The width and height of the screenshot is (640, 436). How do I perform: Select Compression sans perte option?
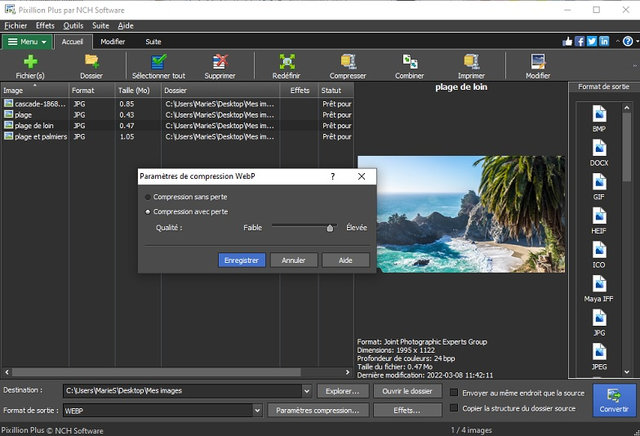tap(186, 197)
